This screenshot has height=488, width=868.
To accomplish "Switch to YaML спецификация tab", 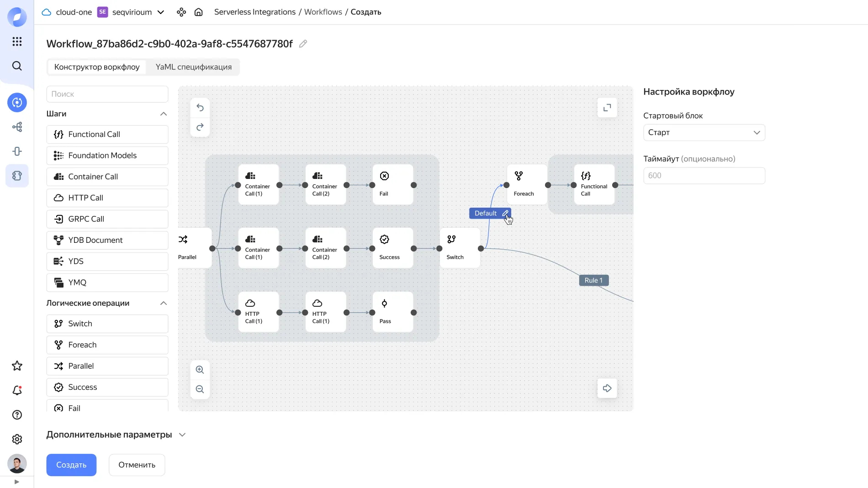I will point(194,67).
